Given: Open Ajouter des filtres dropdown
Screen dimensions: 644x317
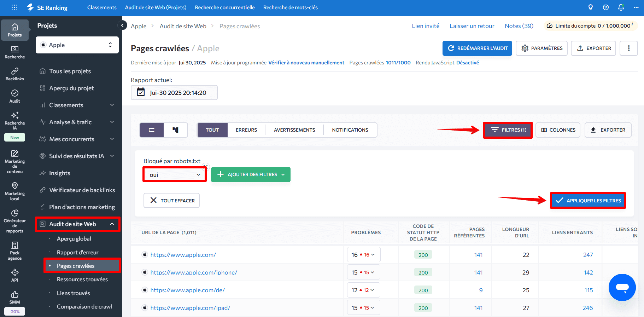Looking at the screenshot, I should point(251,174).
